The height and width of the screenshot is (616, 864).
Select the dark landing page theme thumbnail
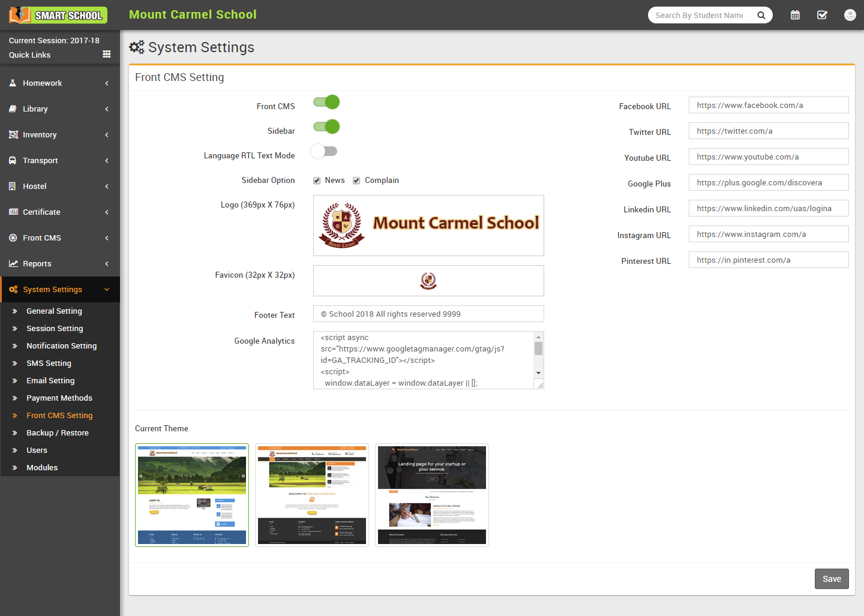pos(432,495)
